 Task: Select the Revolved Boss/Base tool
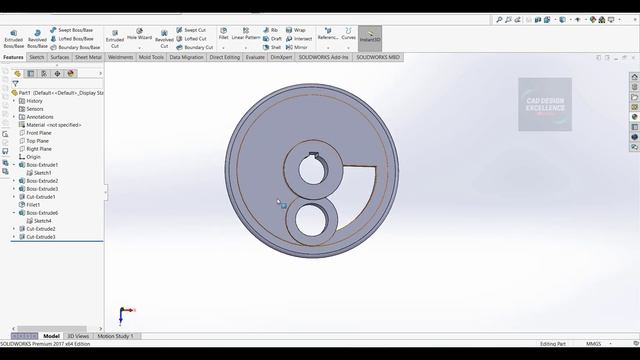38,39
